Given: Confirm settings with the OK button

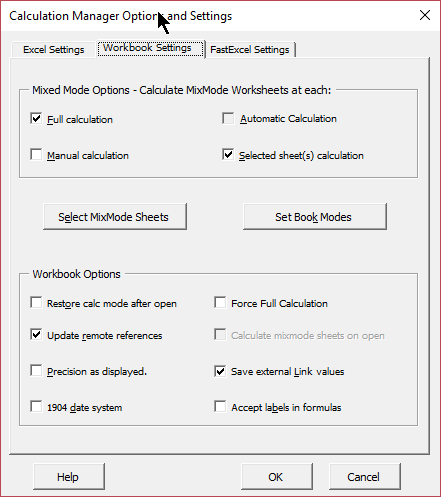Looking at the screenshot, I should 277,477.
